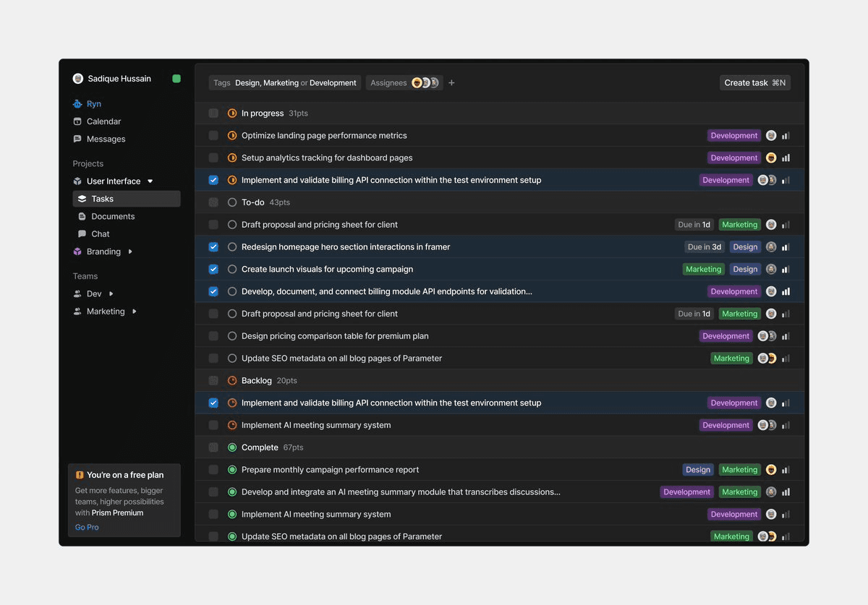
Task: Click the Go Pro link
Action: 87,527
